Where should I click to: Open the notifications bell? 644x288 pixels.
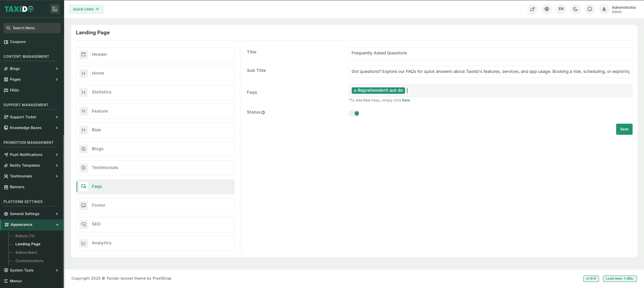pyautogui.click(x=590, y=9)
